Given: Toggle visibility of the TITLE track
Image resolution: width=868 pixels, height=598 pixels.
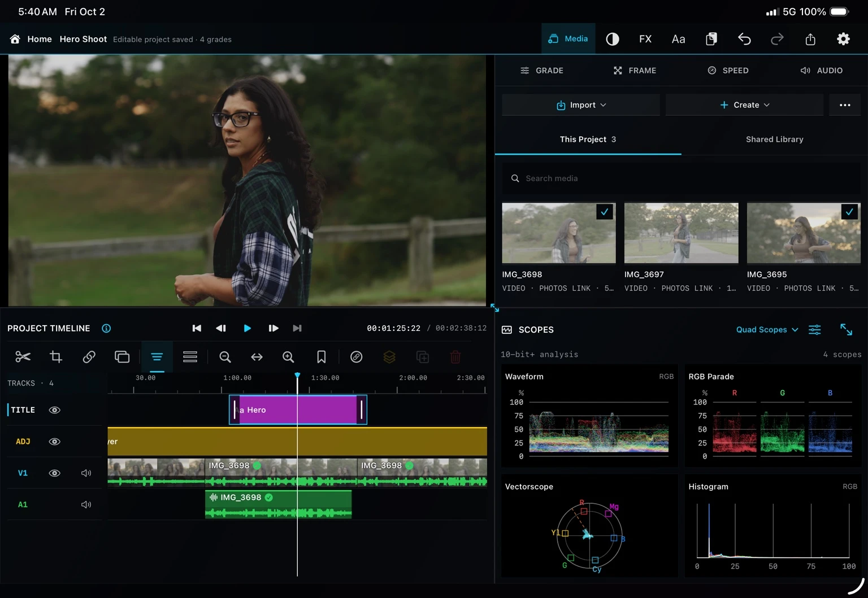Looking at the screenshot, I should tap(55, 410).
